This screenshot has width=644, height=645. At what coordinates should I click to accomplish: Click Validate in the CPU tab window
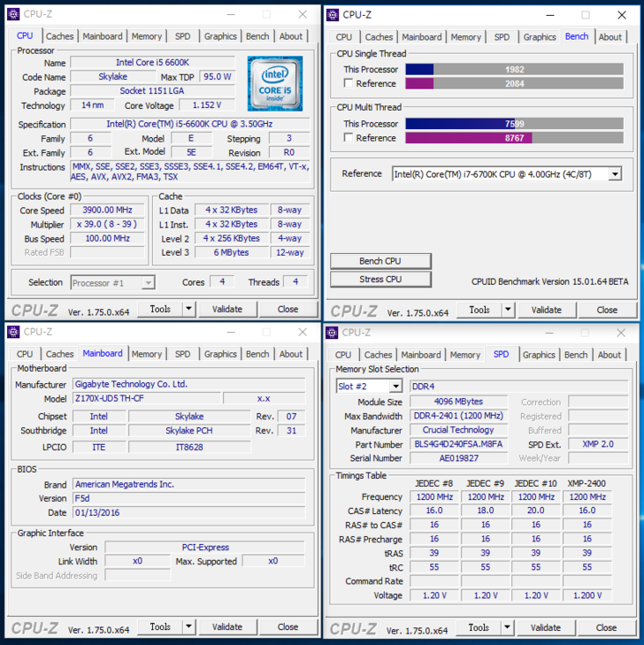227,309
